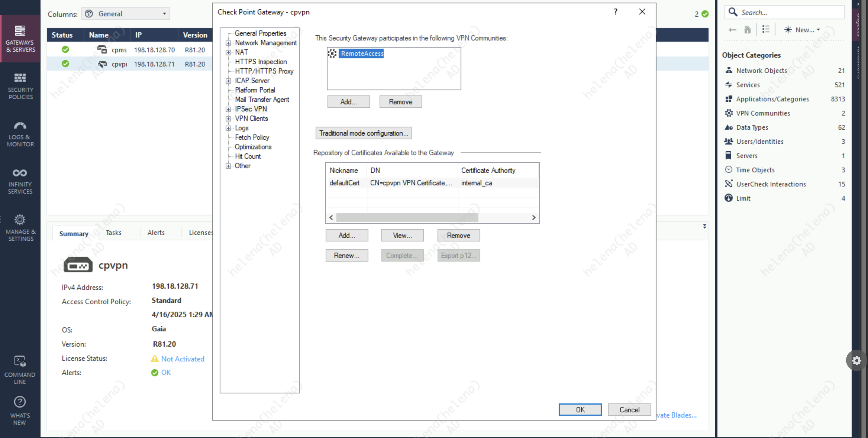The width and height of the screenshot is (868, 438).
Task: Click the certificate table horizontal scrollbar
Action: (x=407, y=218)
